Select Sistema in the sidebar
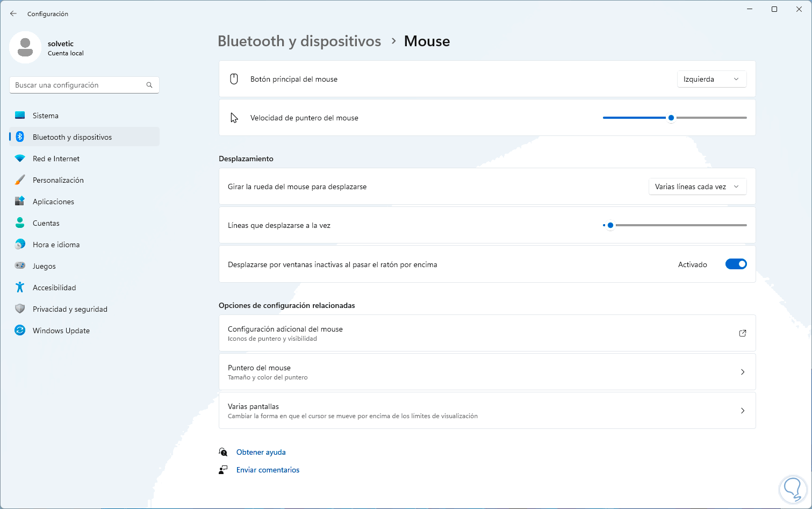Image resolution: width=812 pixels, height=509 pixels. tap(46, 116)
